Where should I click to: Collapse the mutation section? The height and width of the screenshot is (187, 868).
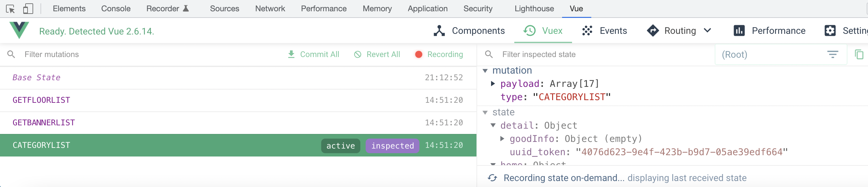coord(485,70)
